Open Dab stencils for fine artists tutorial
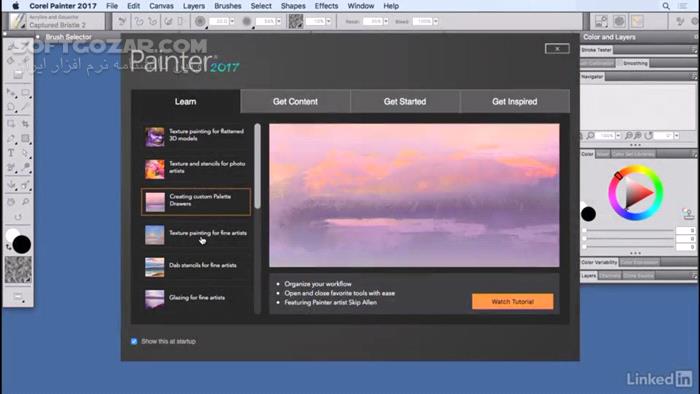Screen dimensions: 700x394 [x=196, y=267]
